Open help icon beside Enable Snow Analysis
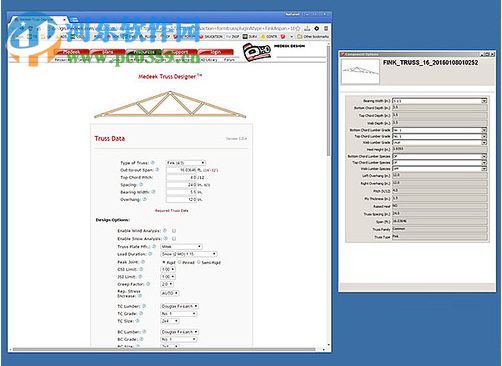The image size is (502, 366). 166,239
